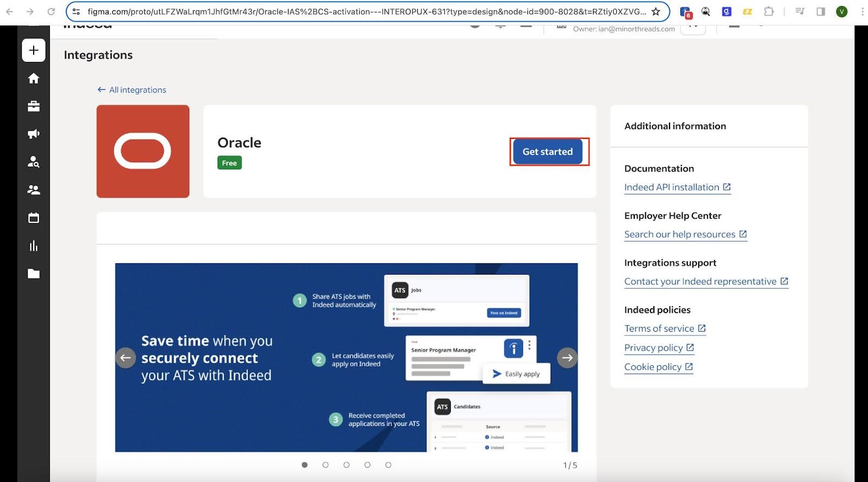Open the Jobs briefcase icon
Screen dimensions: 868x482
click(34, 106)
